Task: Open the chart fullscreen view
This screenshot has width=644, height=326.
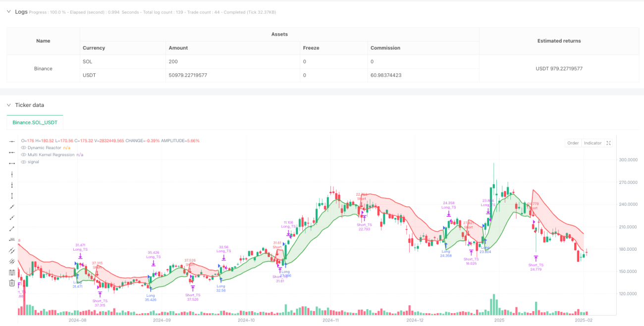Action: [609, 143]
